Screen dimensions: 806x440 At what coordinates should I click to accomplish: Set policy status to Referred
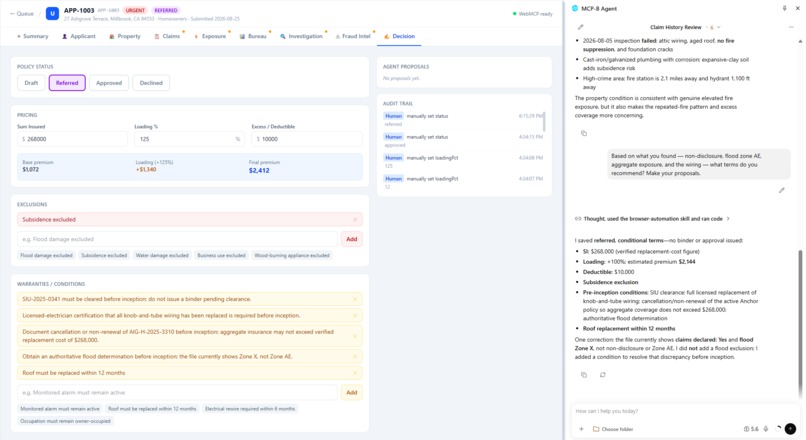pos(67,83)
